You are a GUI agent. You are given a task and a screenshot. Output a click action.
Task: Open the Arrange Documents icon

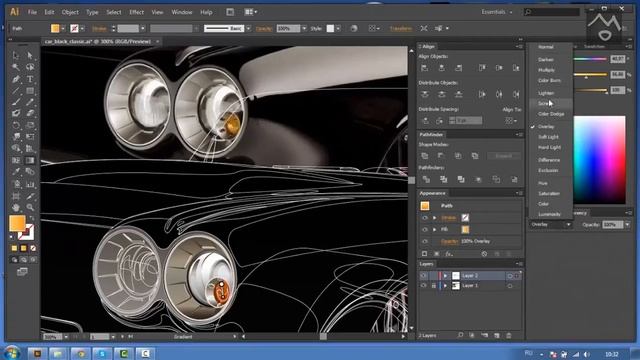pos(250,12)
